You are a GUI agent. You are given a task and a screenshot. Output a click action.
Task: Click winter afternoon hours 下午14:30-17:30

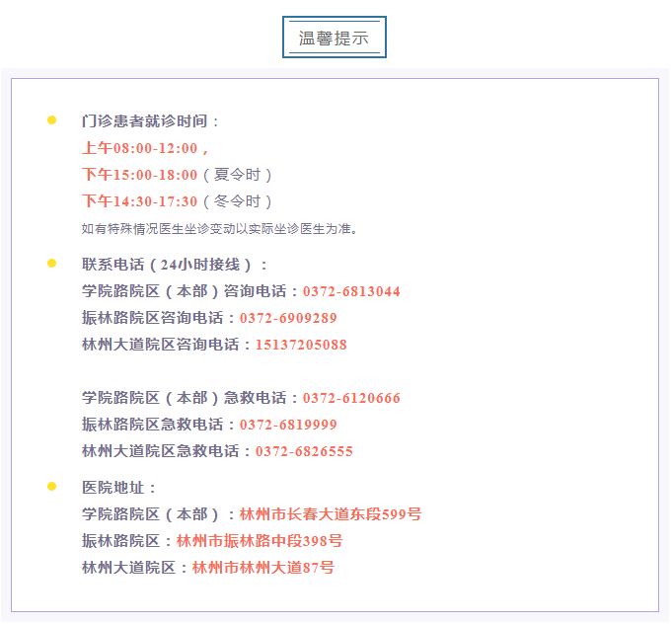pos(140,201)
